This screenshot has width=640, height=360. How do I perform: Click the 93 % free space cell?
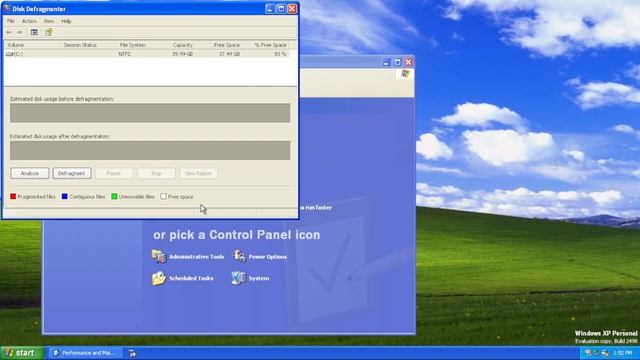click(280, 54)
